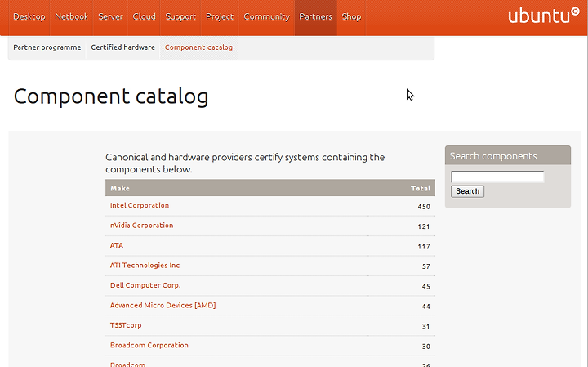Open the Server navigation item

pyautogui.click(x=110, y=16)
